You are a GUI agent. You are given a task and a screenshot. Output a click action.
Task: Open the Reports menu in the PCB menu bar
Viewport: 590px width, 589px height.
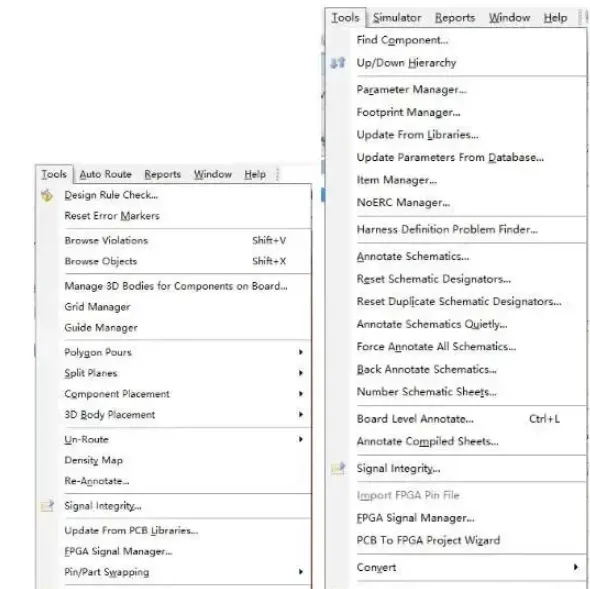point(163,174)
